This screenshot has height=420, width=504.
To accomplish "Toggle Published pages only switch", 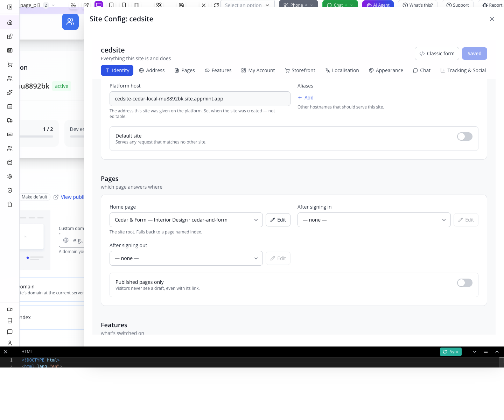I will tap(465, 283).
